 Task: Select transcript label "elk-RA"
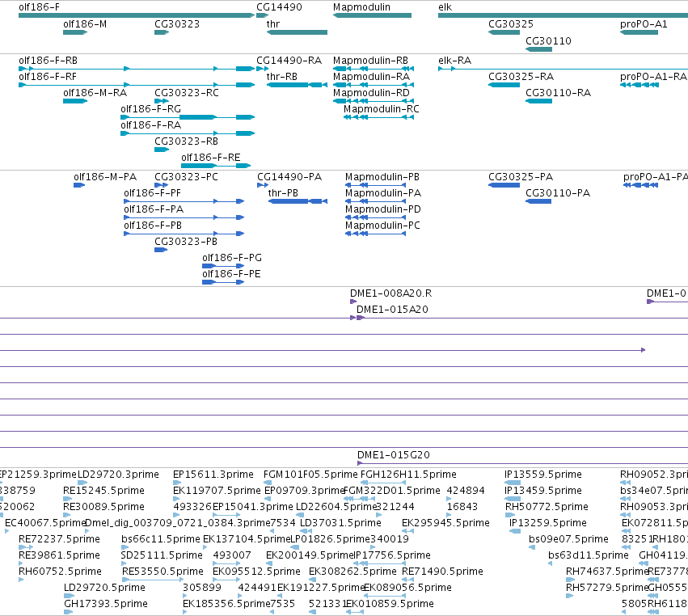pyautogui.click(x=454, y=60)
